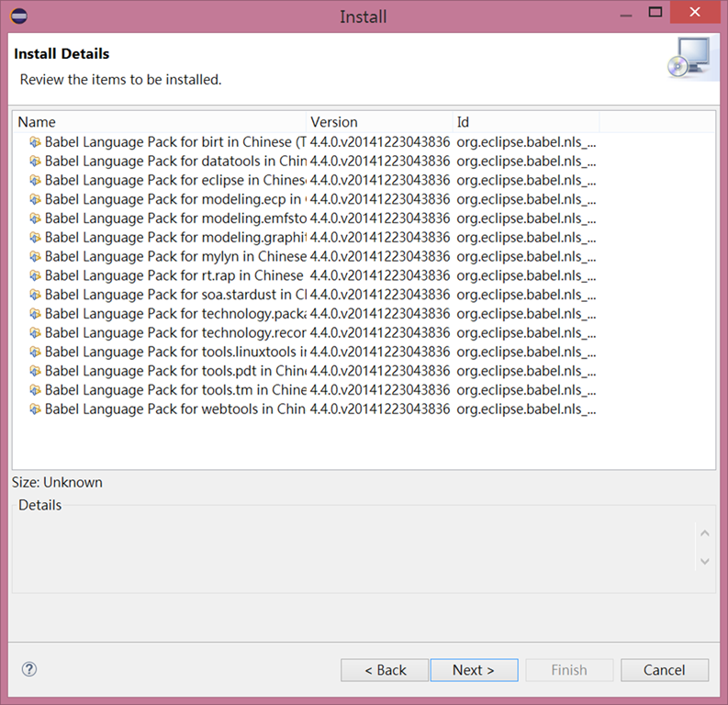Select 'Babel Language Pack for mylyn in Chinese' row
This screenshot has width=728, height=705.
(x=176, y=256)
